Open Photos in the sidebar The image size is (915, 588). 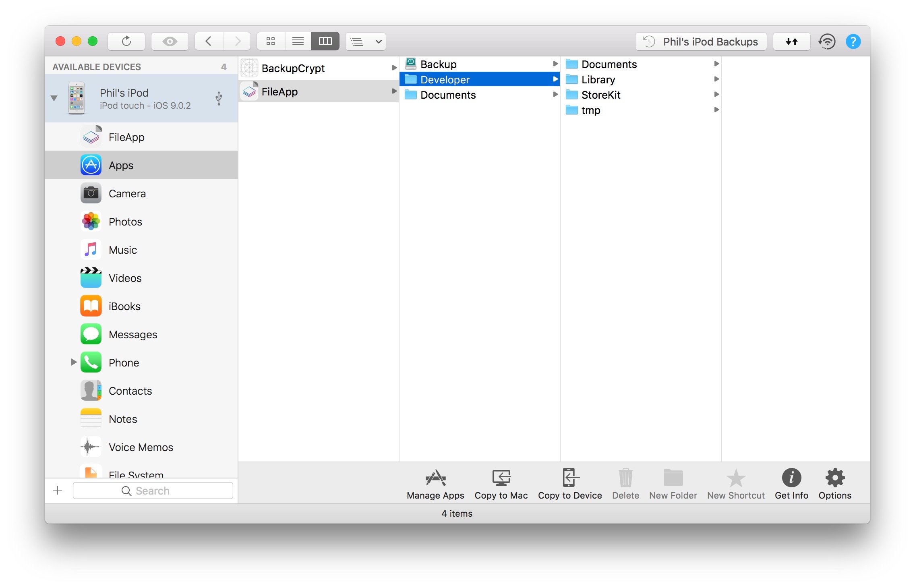coord(141,222)
